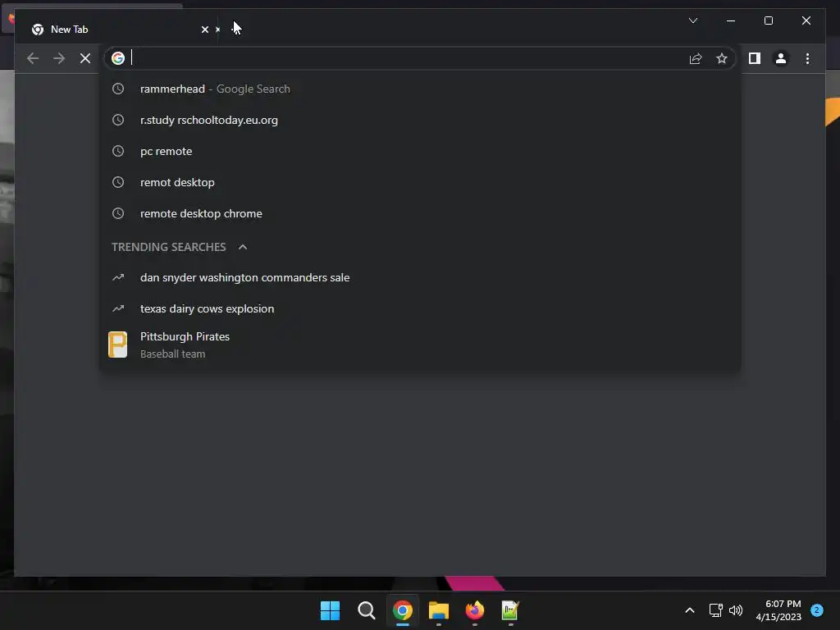This screenshot has width=840, height=630.
Task: Click the Pittsburgh Pirates logo thumbnail
Action: (118, 345)
